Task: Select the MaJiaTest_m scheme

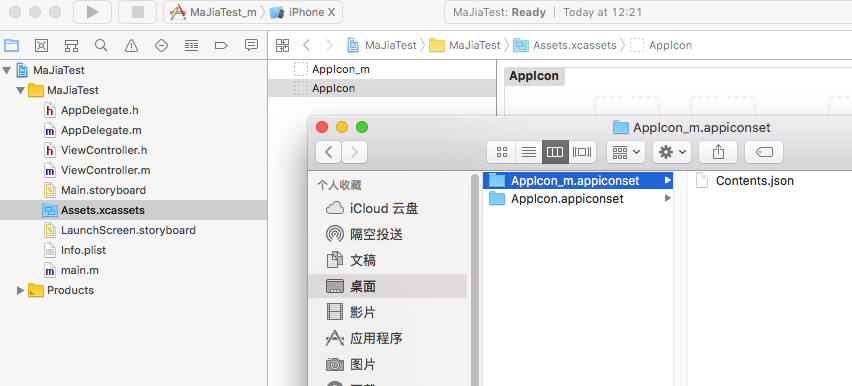Action: pyautogui.click(x=214, y=13)
